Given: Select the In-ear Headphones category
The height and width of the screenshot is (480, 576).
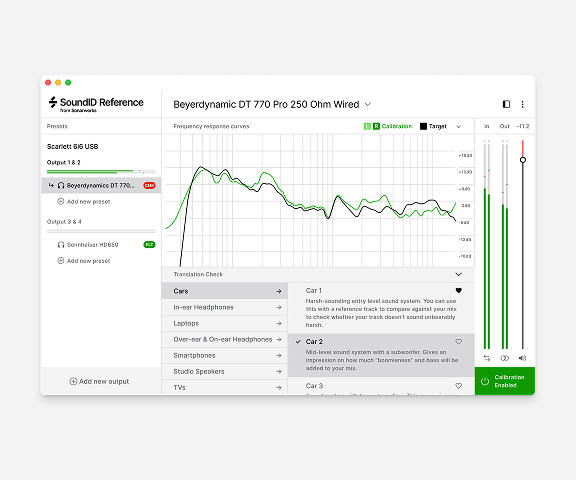Looking at the screenshot, I should [x=224, y=307].
